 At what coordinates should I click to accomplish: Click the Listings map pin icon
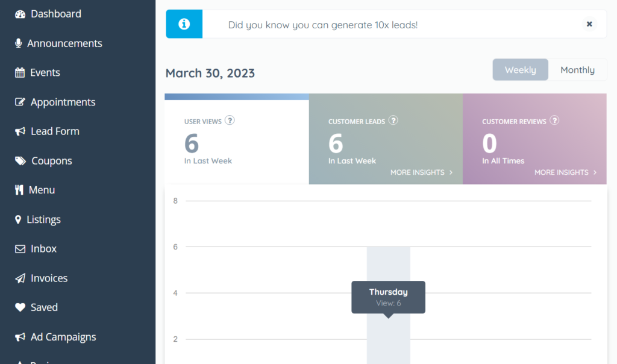[18, 220]
